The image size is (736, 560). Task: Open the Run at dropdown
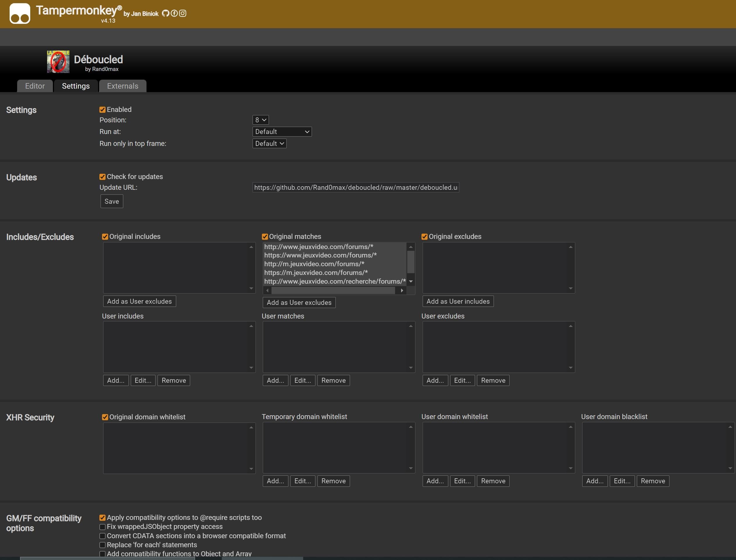click(x=282, y=132)
